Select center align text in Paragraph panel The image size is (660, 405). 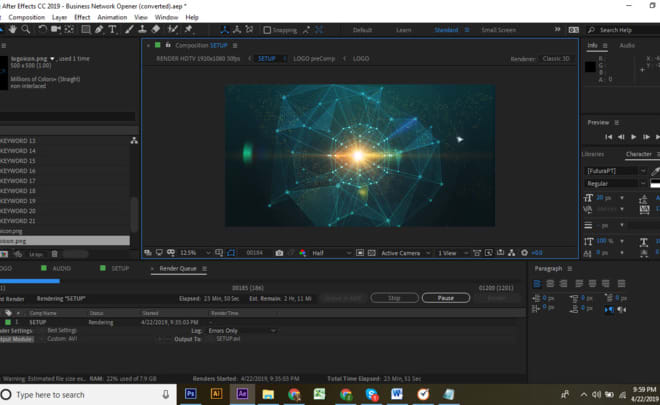pos(550,284)
